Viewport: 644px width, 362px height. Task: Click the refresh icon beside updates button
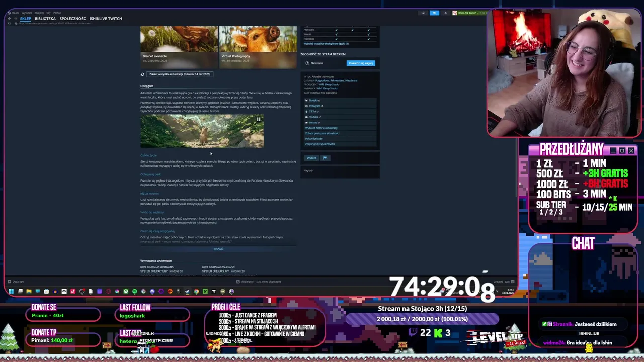[x=142, y=74]
